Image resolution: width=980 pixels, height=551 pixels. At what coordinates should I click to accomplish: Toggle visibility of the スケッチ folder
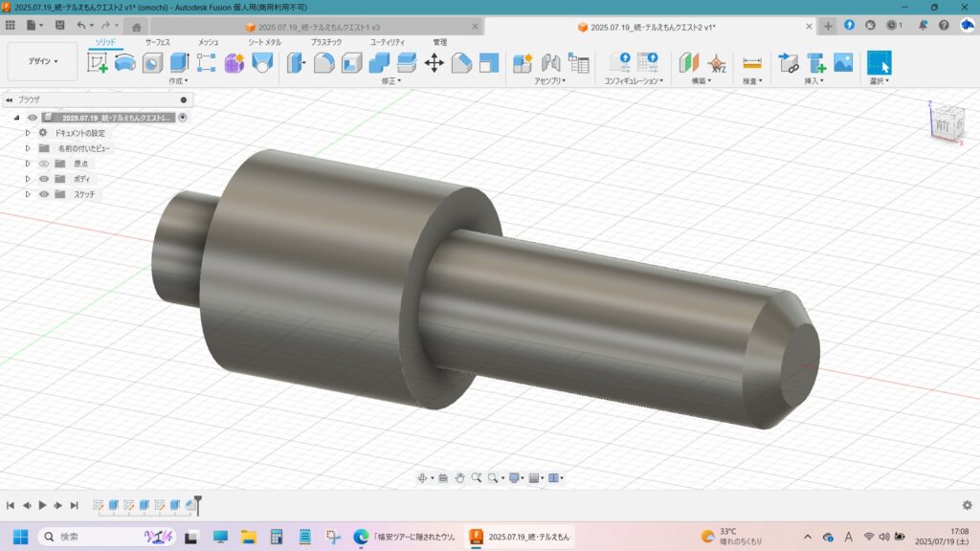(x=44, y=194)
